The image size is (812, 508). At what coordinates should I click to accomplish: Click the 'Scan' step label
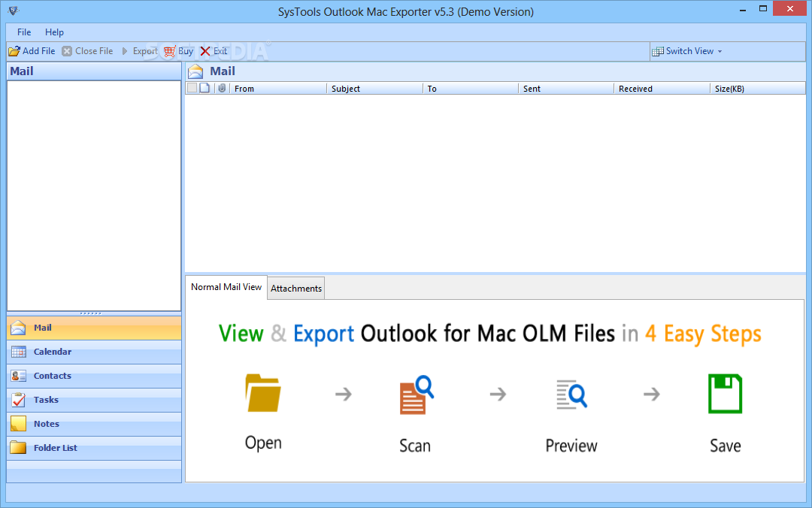[415, 446]
